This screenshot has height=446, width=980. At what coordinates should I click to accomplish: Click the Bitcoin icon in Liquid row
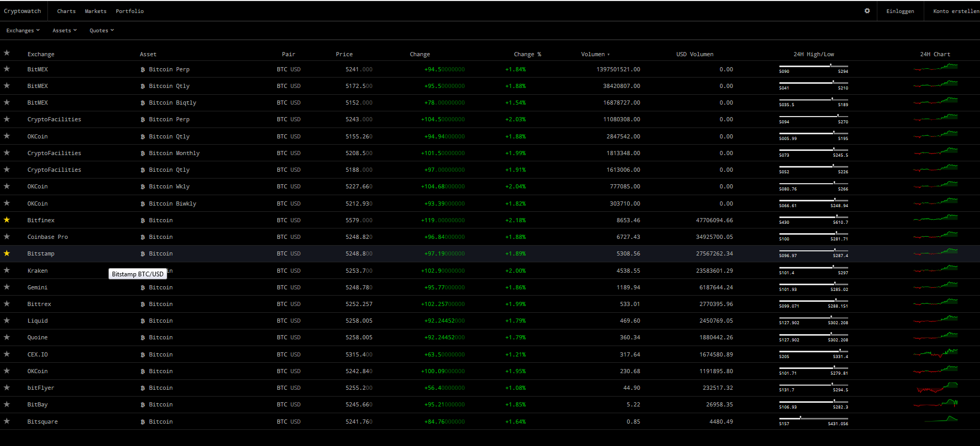[143, 321]
